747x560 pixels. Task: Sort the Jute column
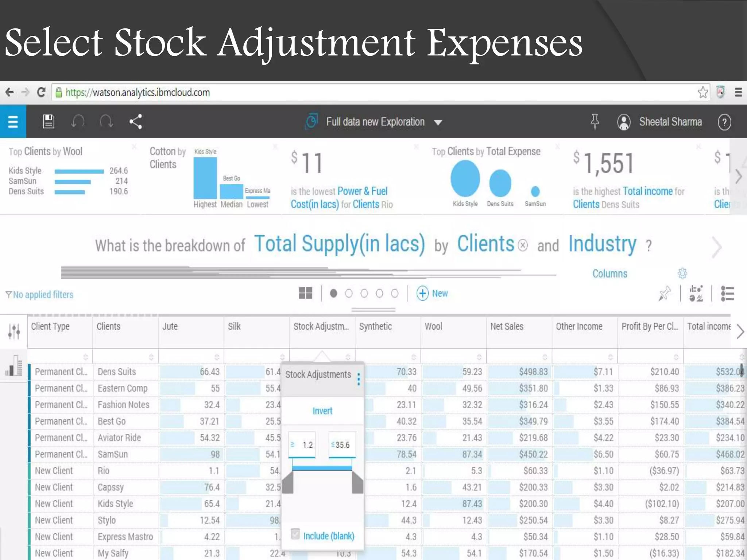click(x=217, y=357)
